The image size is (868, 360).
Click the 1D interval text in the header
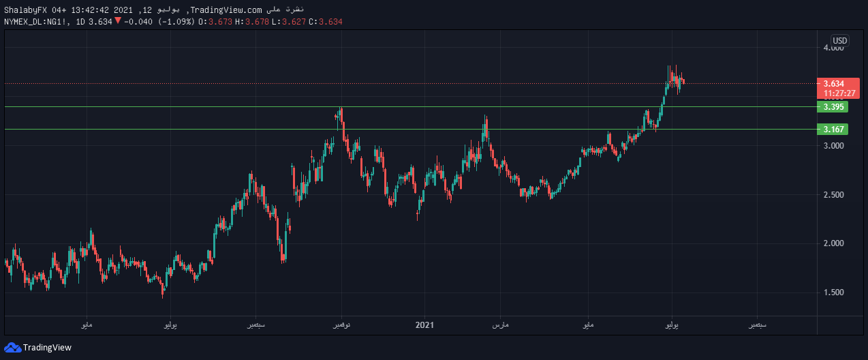80,22
